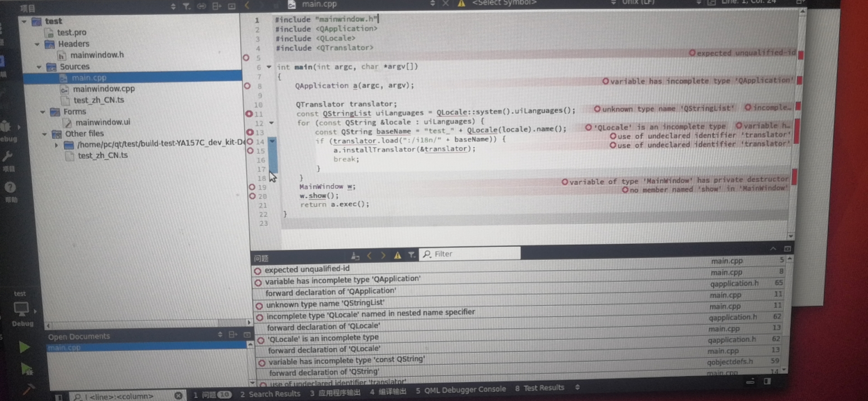This screenshot has height=401, width=868.
Task: Fold the if block at line 14
Action: coord(272,141)
